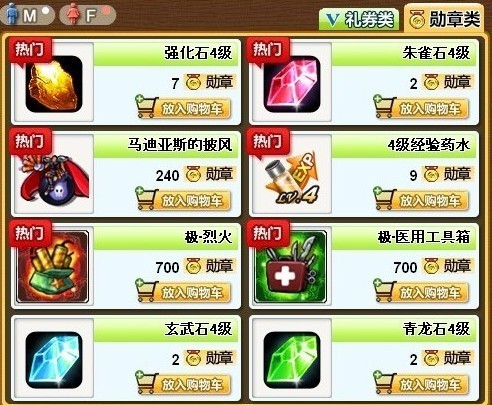Viewport: 492px width, 405px height.
Task: Click the 极-医用工具箱 medical kit icon
Action: pyautogui.click(x=291, y=267)
